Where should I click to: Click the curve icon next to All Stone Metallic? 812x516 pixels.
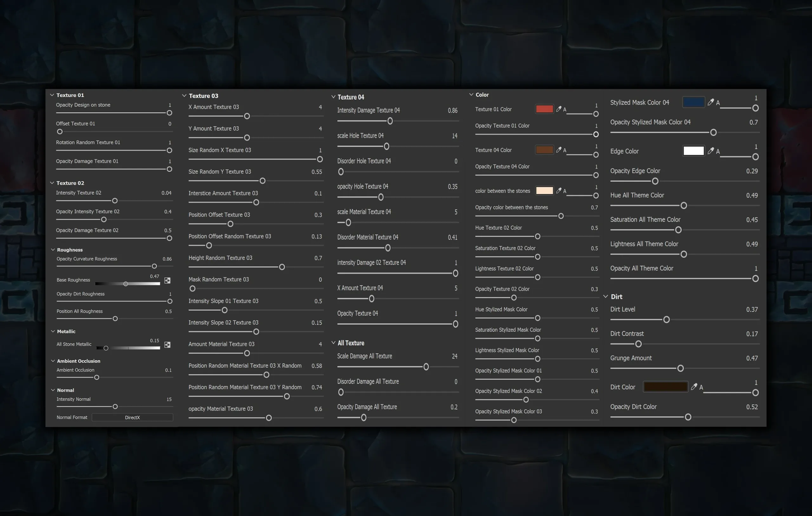[167, 345]
